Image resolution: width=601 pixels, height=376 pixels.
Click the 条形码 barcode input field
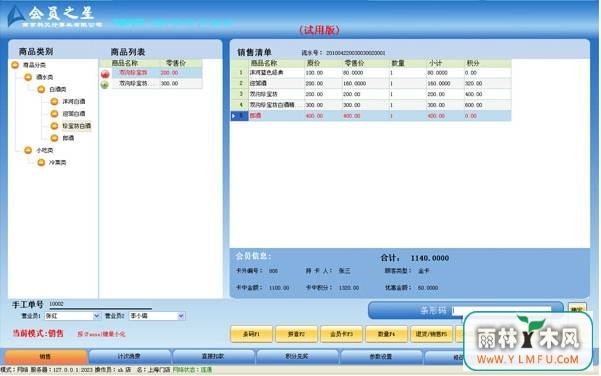(x=501, y=310)
